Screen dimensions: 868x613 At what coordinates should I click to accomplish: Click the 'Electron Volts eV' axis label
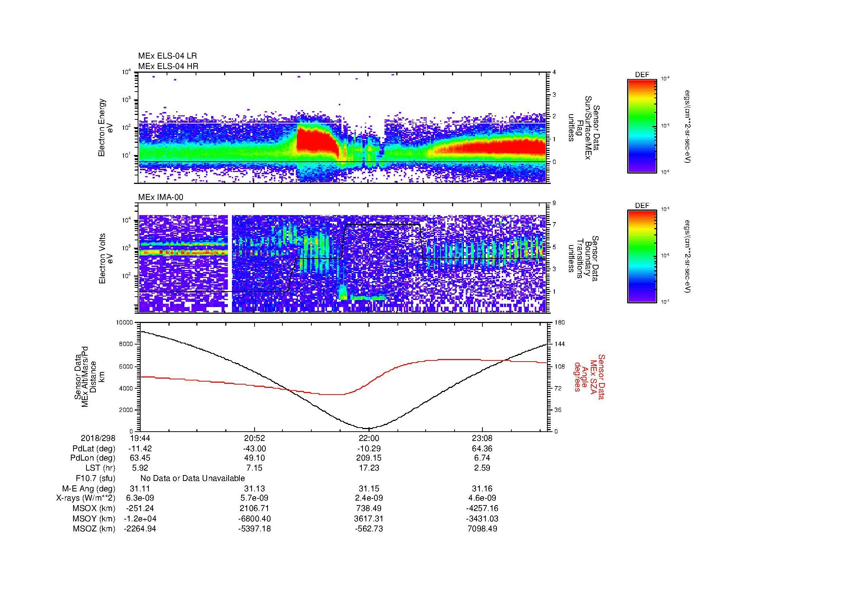pyautogui.click(x=106, y=258)
